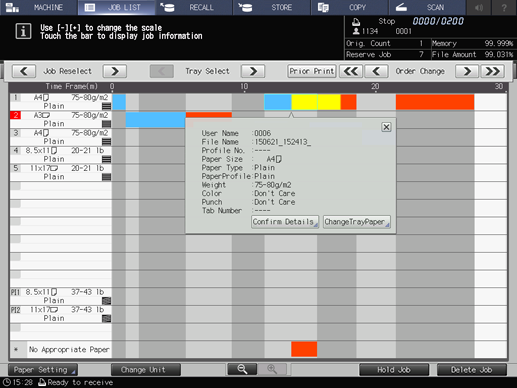Click Tray Select next arrow
Viewport: 517px width, 388px height.
[253, 71]
